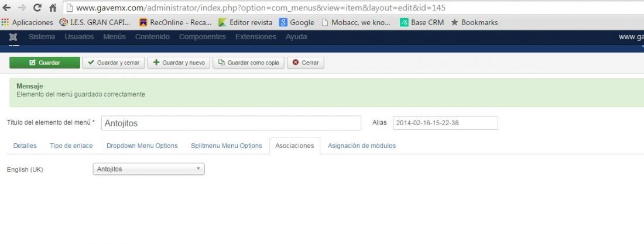644x244 pixels.
Task: Open Google bookmark
Action: point(297,23)
